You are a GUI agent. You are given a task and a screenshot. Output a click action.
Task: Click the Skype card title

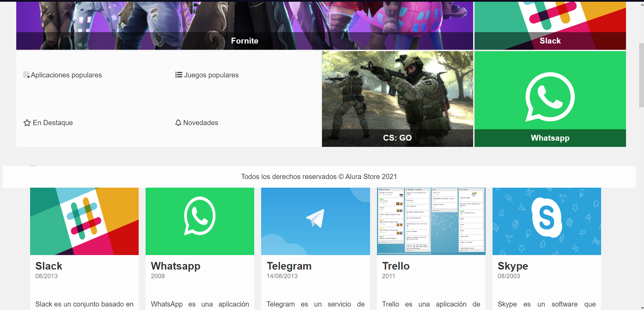(513, 266)
